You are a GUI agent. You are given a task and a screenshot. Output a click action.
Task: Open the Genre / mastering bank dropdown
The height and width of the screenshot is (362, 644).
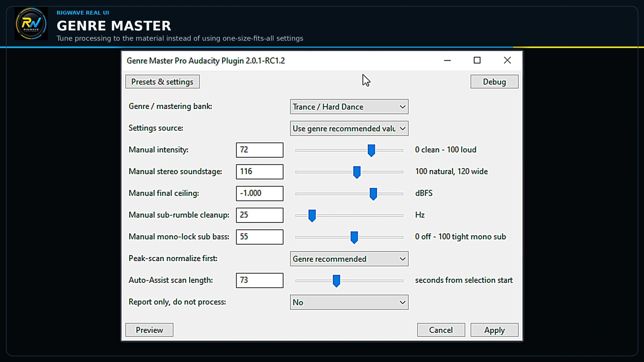pos(349,107)
